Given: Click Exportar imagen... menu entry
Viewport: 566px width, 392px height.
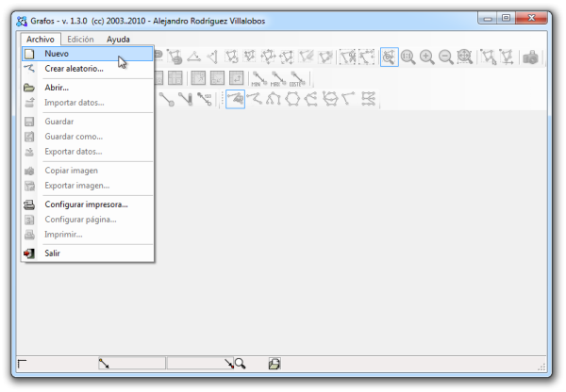Looking at the screenshot, I should (x=88, y=186).
